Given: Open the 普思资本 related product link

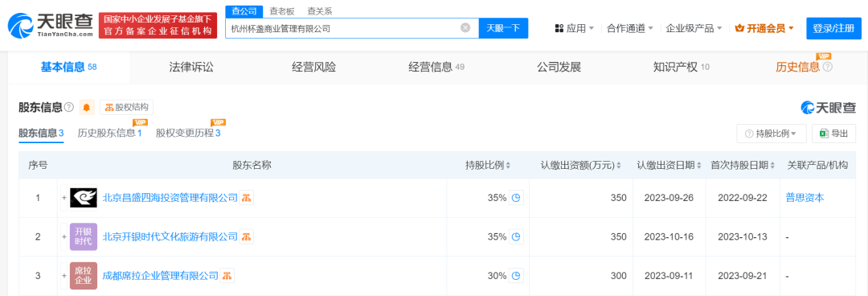Looking at the screenshot, I should click(x=805, y=198).
